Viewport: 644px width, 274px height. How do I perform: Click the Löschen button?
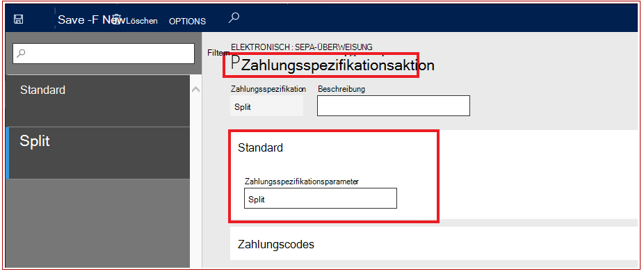pyautogui.click(x=142, y=21)
